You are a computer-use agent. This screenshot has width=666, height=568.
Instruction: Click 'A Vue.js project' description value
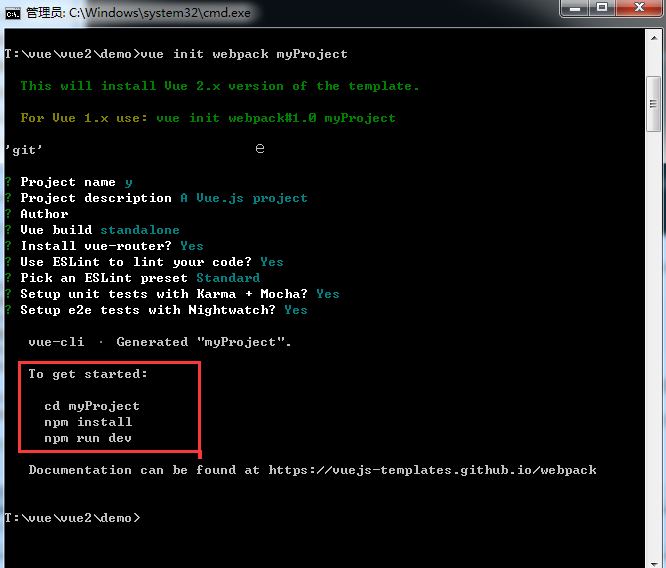pyautogui.click(x=244, y=198)
